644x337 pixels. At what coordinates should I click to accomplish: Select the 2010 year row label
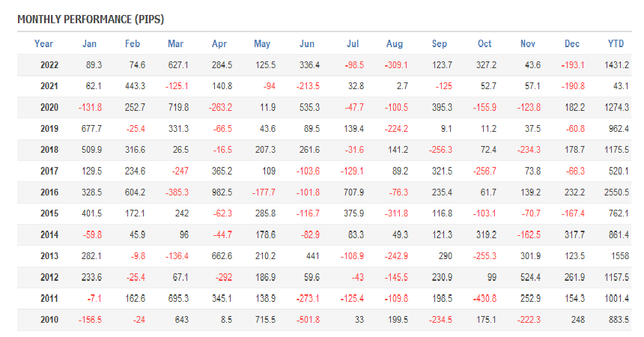point(50,319)
